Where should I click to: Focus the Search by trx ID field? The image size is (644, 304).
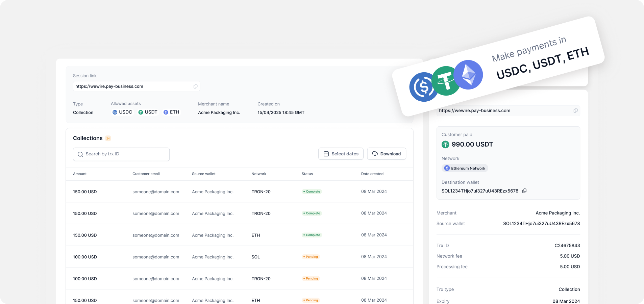coord(121,154)
